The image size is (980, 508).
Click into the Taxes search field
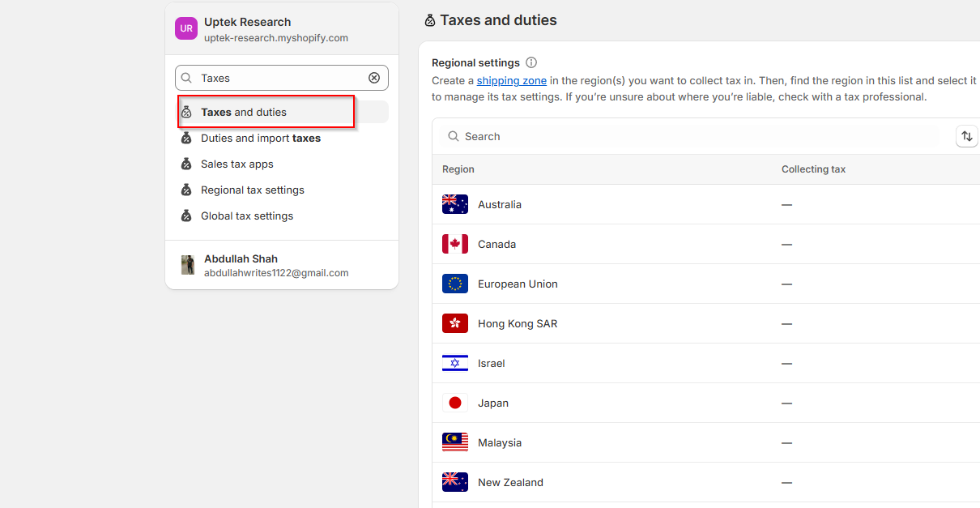(282, 78)
